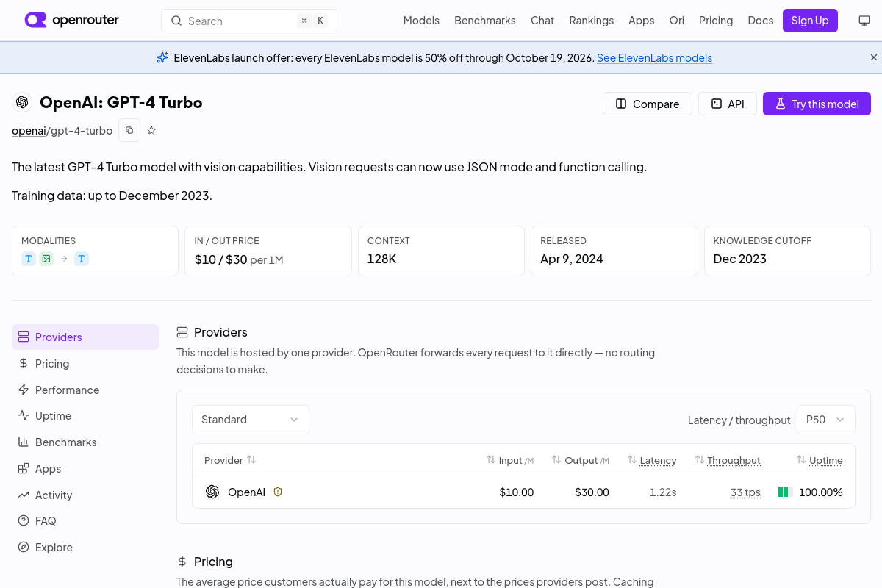Click the image input modality icon
This screenshot has height=588, width=882.
46,259
